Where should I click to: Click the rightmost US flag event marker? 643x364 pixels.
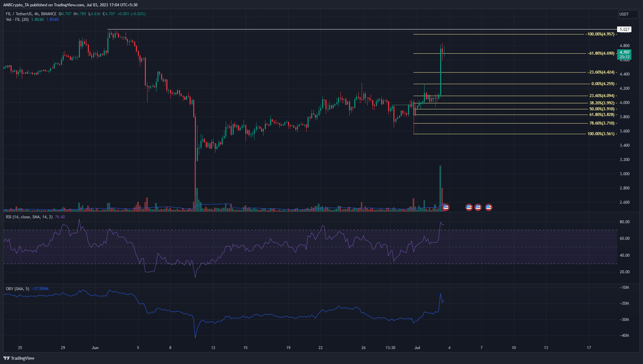[x=489, y=207]
